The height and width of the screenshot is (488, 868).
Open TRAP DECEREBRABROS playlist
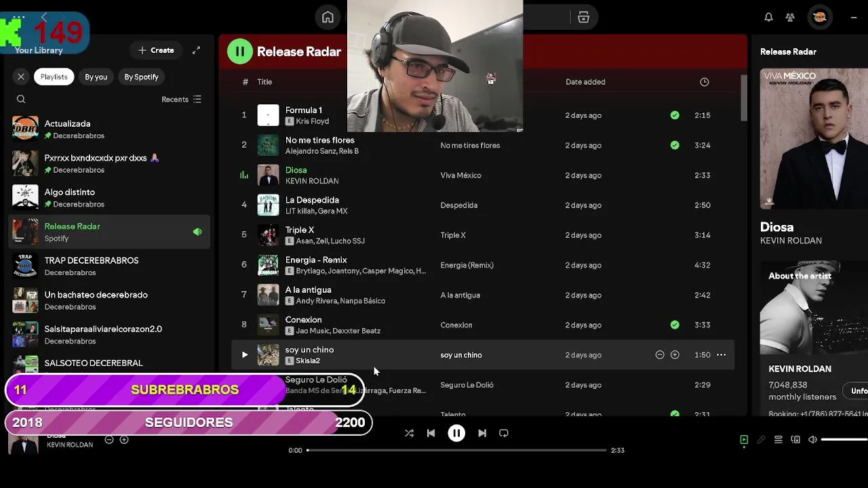tap(109, 266)
